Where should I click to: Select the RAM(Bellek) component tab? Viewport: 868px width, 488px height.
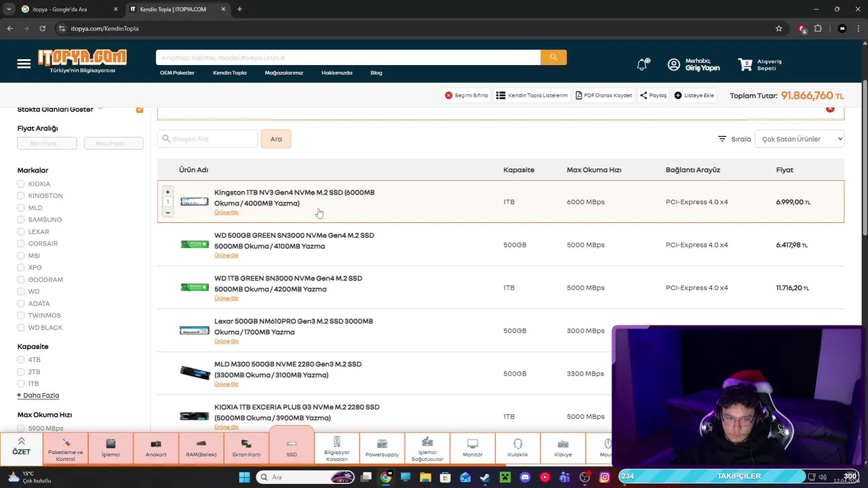click(201, 449)
